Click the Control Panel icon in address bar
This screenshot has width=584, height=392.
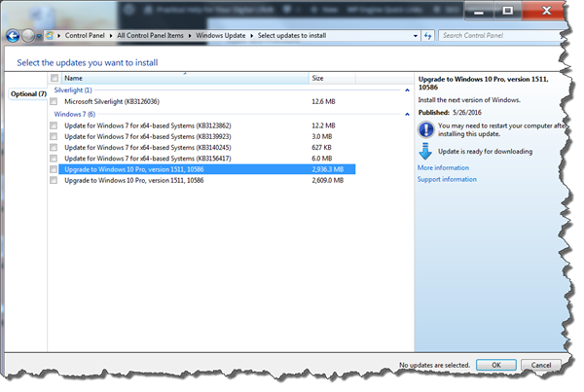point(49,35)
